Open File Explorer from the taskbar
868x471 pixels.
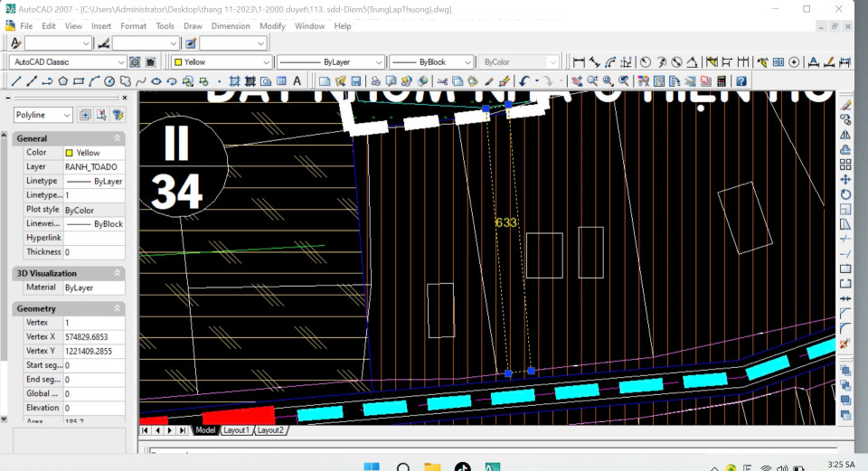[x=432, y=467]
